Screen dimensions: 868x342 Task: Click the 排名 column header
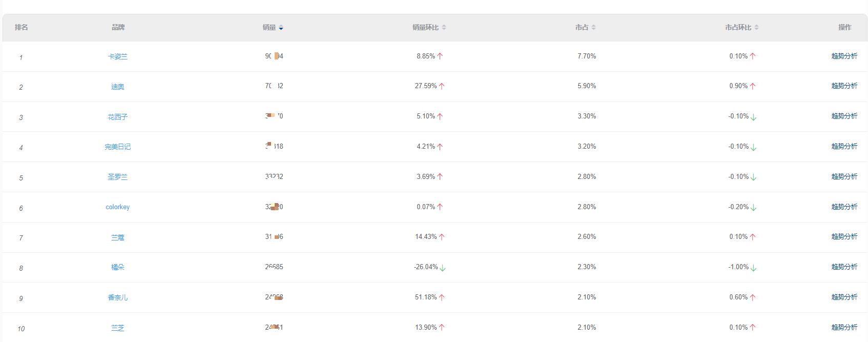point(22,28)
